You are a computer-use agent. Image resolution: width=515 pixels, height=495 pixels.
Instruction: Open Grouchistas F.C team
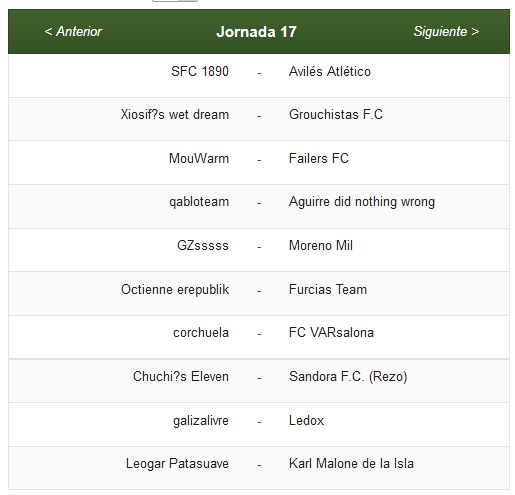tap(336, 114)
